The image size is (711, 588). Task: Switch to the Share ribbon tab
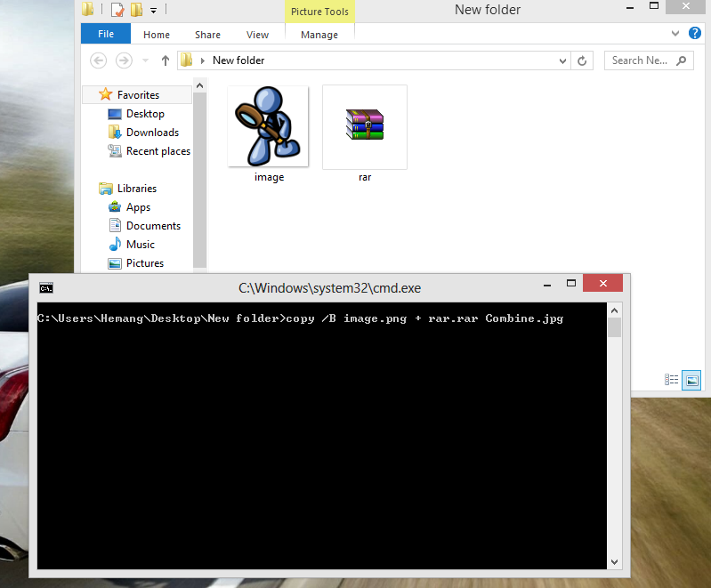(x=207, y=35)
